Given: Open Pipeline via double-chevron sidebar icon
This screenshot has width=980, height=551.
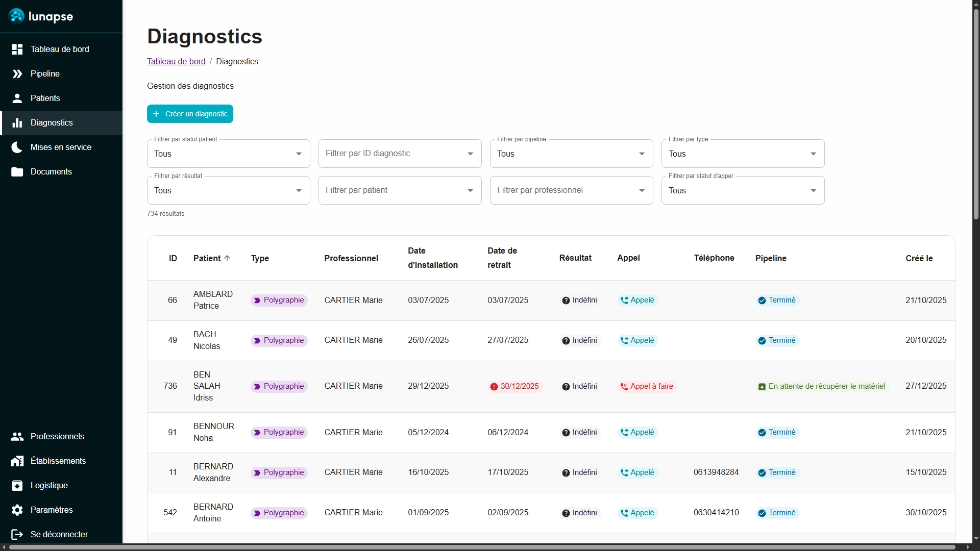Looking at the screenshot, I should pos(17,74).
